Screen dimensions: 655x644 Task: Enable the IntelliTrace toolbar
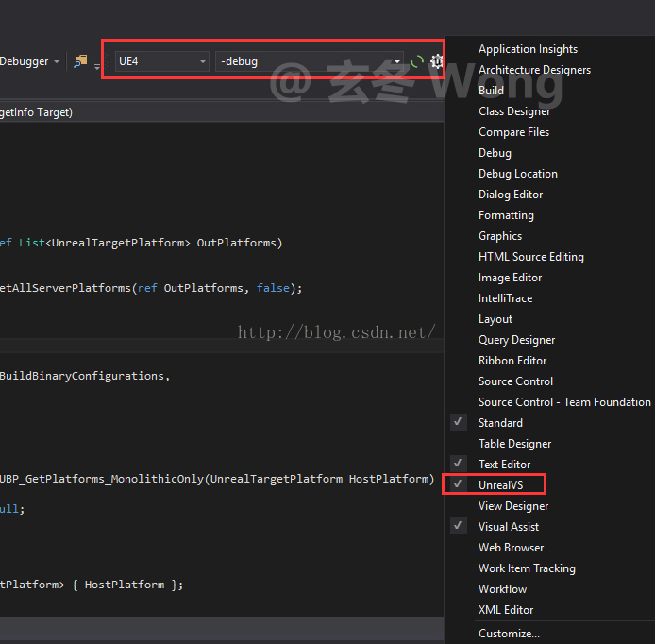(505, 298)
